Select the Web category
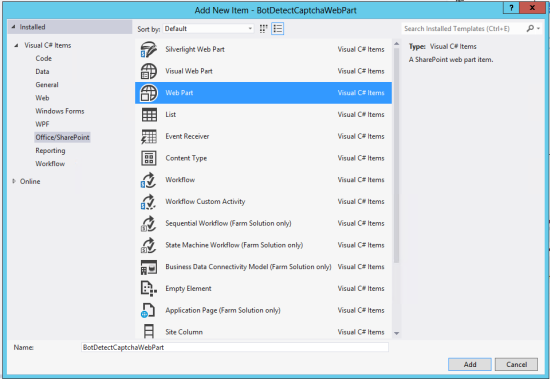The image size is (550, 379). (42, 98)
